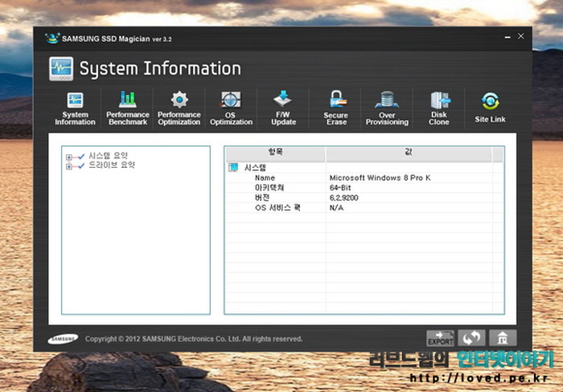Open the OS Optimization tool
Viewport: 563px width, 392px height.
click(231, 108)
